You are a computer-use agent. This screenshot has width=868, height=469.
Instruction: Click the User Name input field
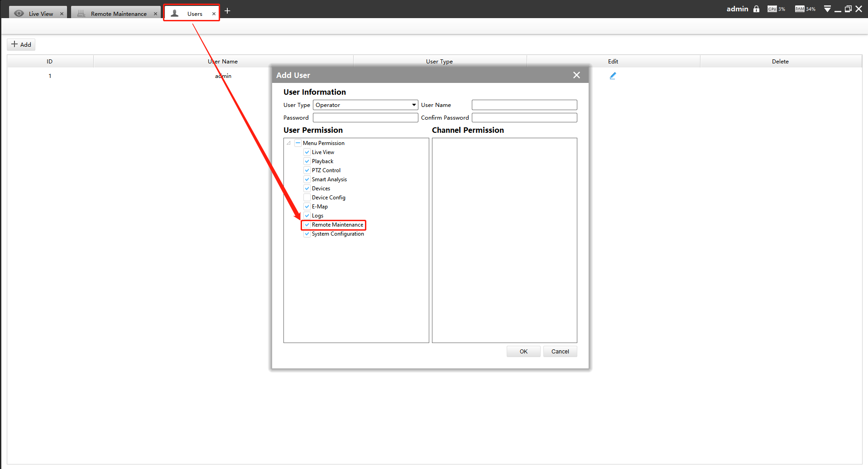[x=524, y=105]
